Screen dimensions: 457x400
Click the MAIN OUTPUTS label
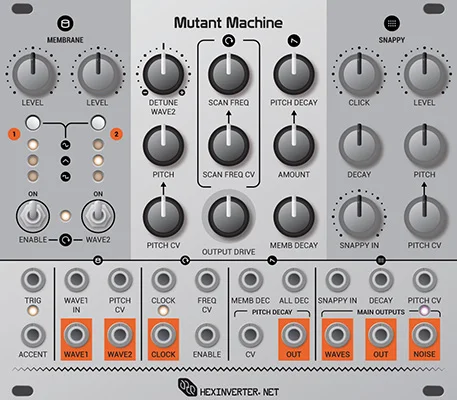(x=381, y=312)
